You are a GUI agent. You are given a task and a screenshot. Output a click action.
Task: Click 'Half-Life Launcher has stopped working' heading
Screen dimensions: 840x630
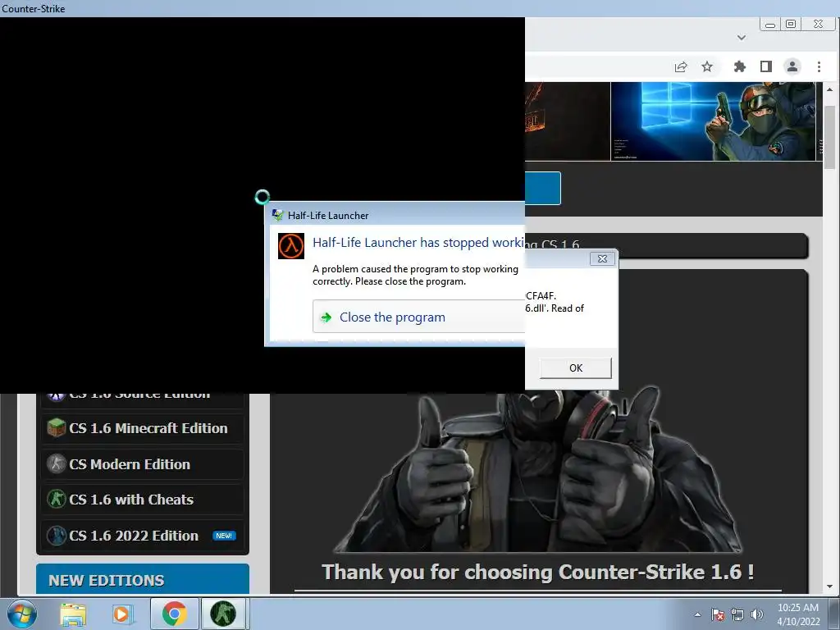point(418,243)
